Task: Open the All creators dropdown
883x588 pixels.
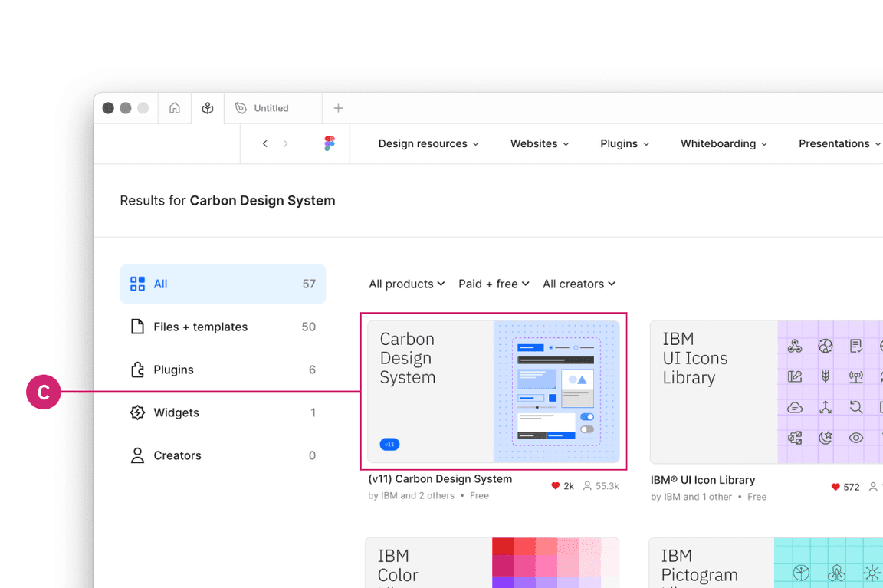Action: 579,284
